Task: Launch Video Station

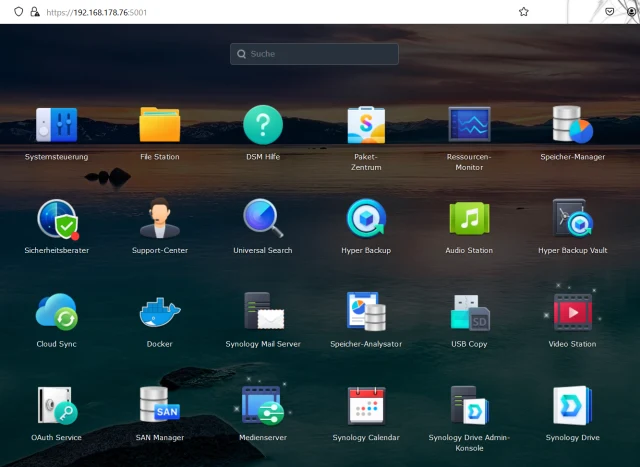Action: pos(572,312)
